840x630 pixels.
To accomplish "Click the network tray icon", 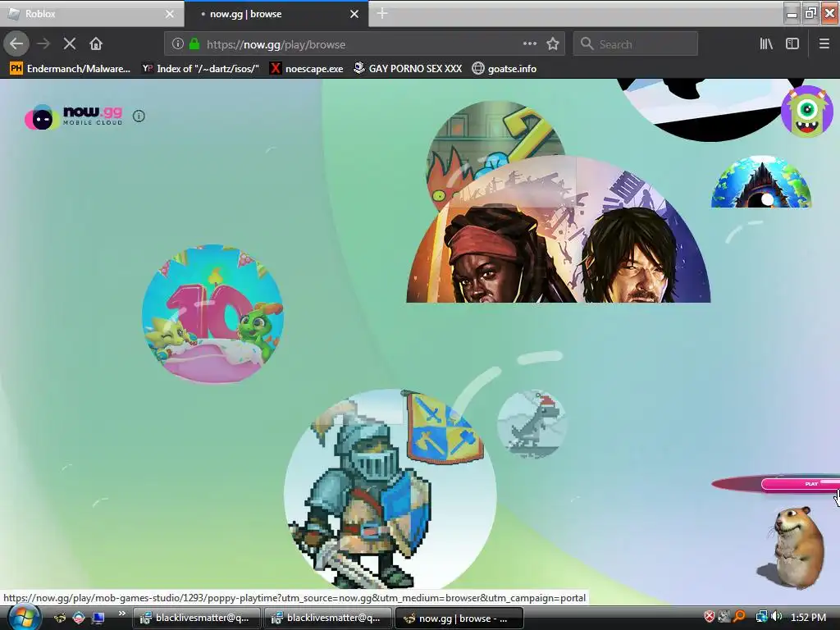I will [x=761, y=617].
